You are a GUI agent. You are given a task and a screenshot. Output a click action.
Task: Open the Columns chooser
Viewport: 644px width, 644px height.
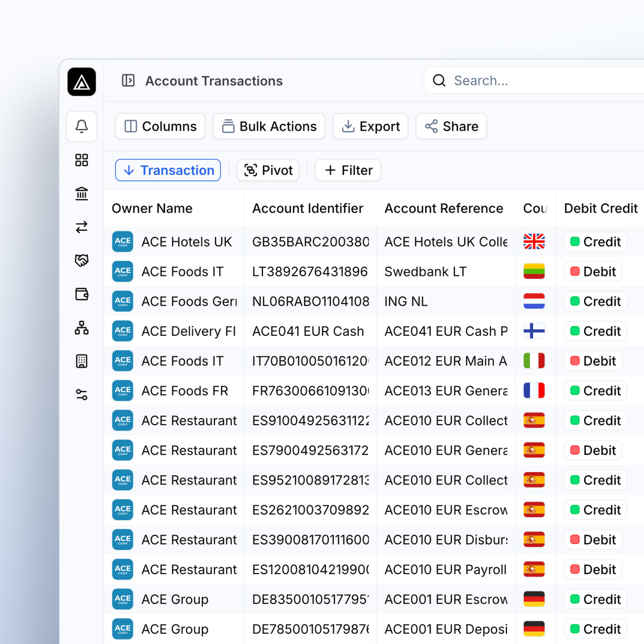click(160, 126)
